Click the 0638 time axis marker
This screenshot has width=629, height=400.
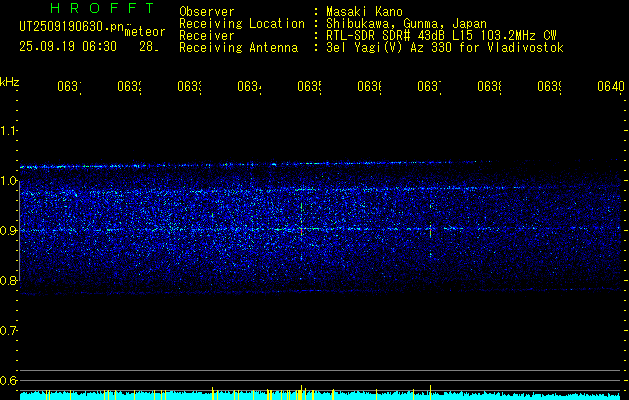(489, 86)
